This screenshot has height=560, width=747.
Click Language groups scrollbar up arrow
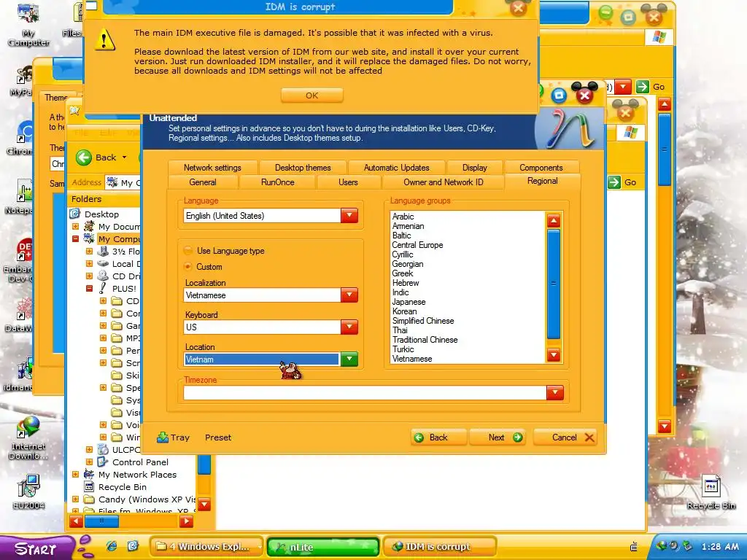click(554, 220)
